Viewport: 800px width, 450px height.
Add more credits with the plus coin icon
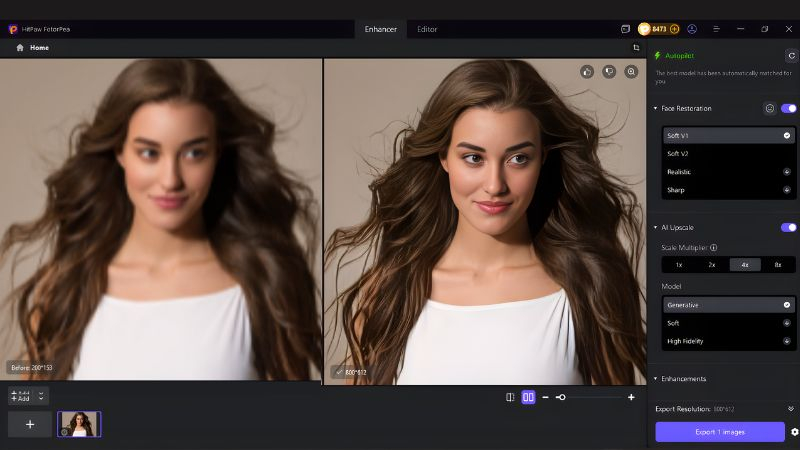[674, 29]
